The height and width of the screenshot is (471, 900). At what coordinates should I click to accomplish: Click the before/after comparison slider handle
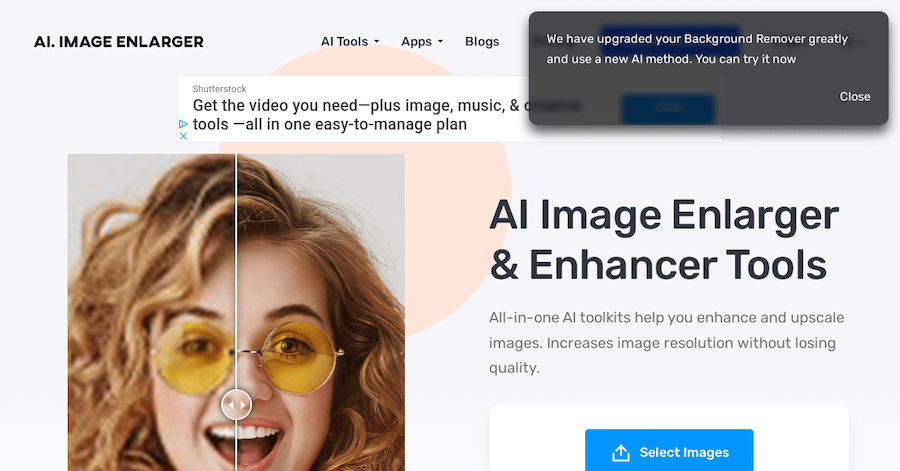[x=236, y=404]
